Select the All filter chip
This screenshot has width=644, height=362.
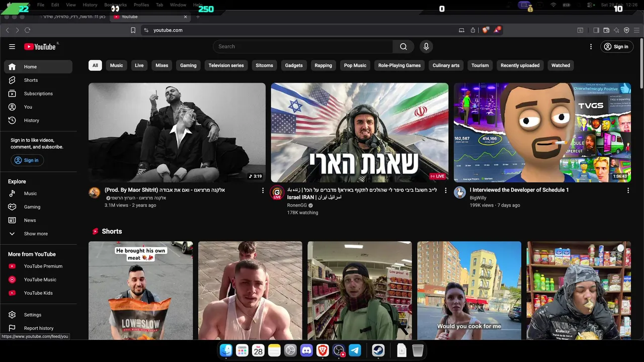[95, 65]
